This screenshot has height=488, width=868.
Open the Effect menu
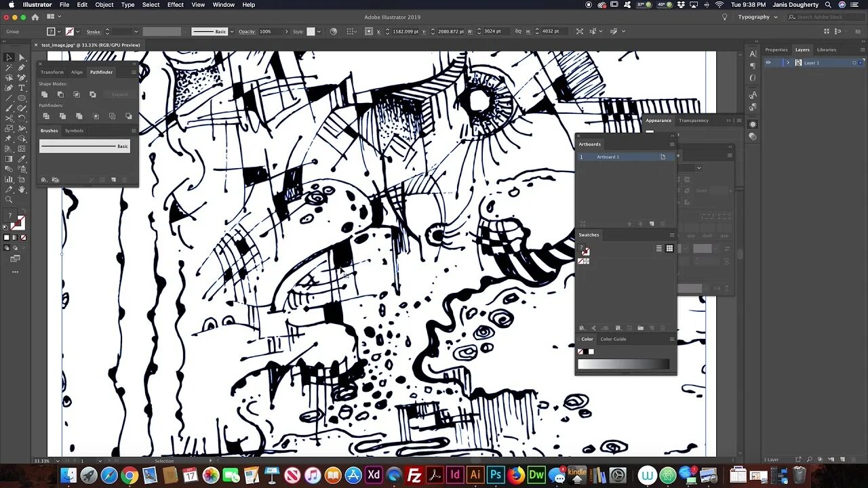[x=176, y=5]
